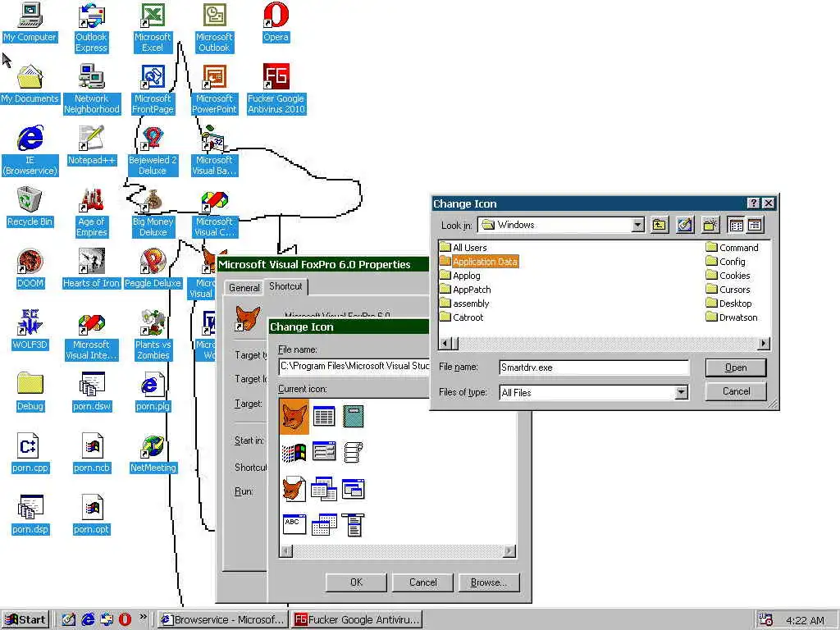
Task: Select the Network Neighborhood desktop icon
Action: [91, 89]
